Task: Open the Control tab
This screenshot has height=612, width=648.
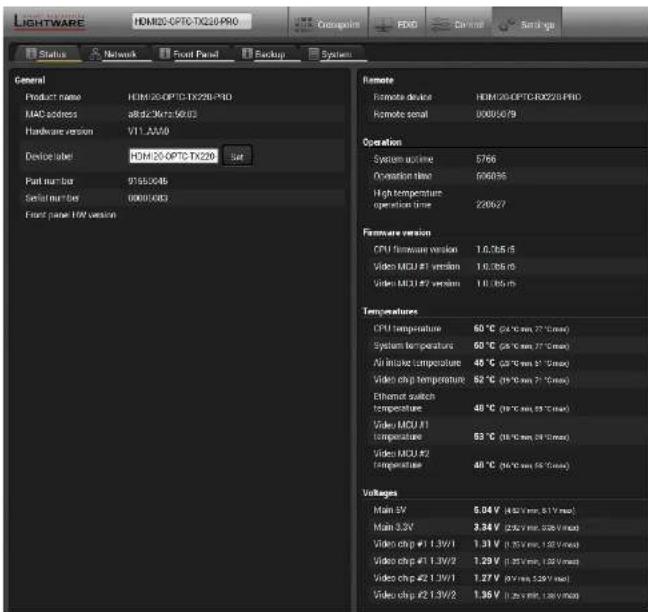Action: click(458, 24)
